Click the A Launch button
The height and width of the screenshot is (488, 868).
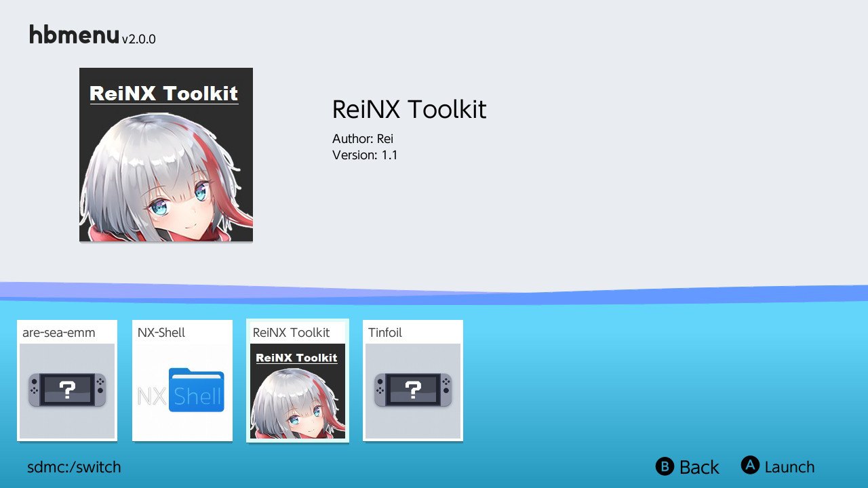point(778,466)
